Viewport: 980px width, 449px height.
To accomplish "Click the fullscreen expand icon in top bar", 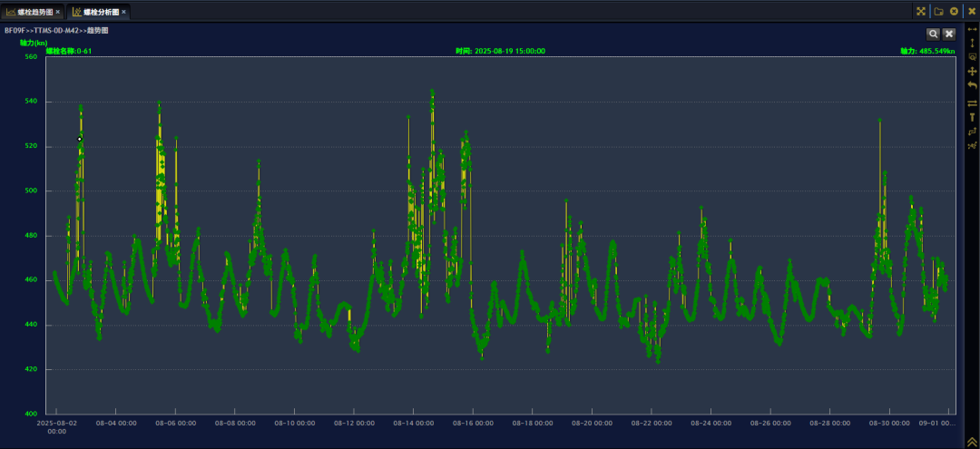I will click(920, 11).
